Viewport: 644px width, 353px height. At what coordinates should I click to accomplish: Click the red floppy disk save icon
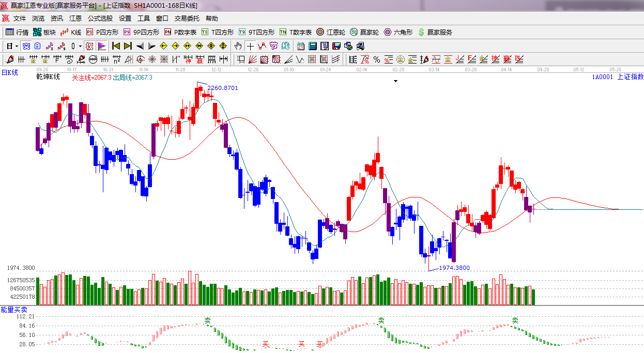[x=336, y=46]
